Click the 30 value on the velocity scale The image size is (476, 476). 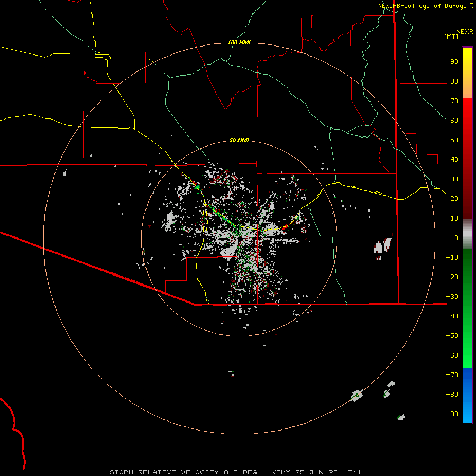[454, 179]
